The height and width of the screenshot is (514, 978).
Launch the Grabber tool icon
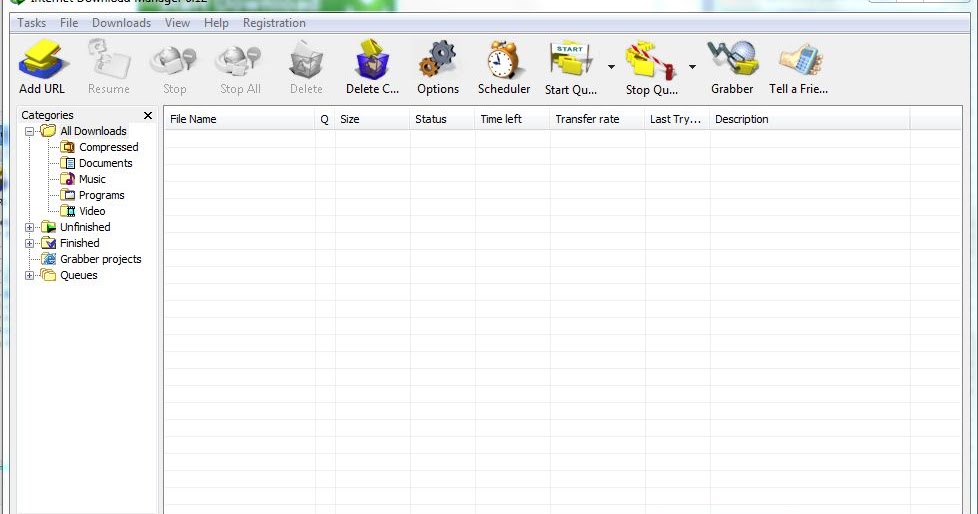[732, 59]
